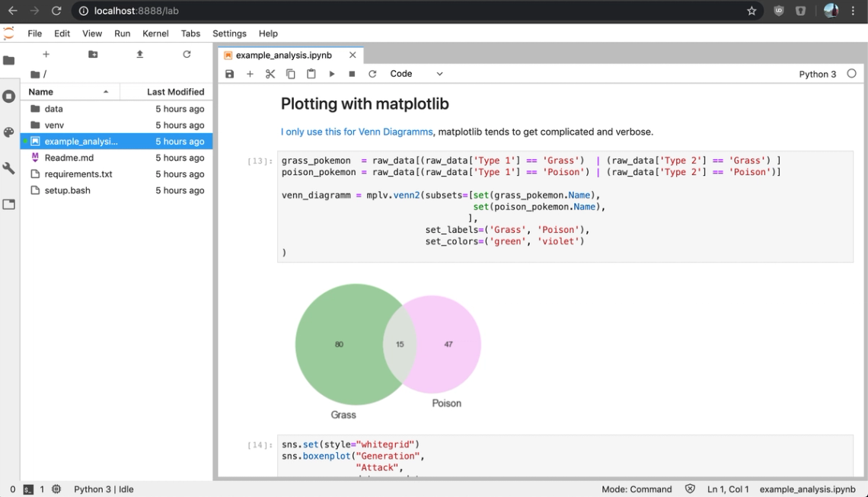Screen dimensions: 868x497
Task: Select the setup.bash file
Action: pos(116,190)
